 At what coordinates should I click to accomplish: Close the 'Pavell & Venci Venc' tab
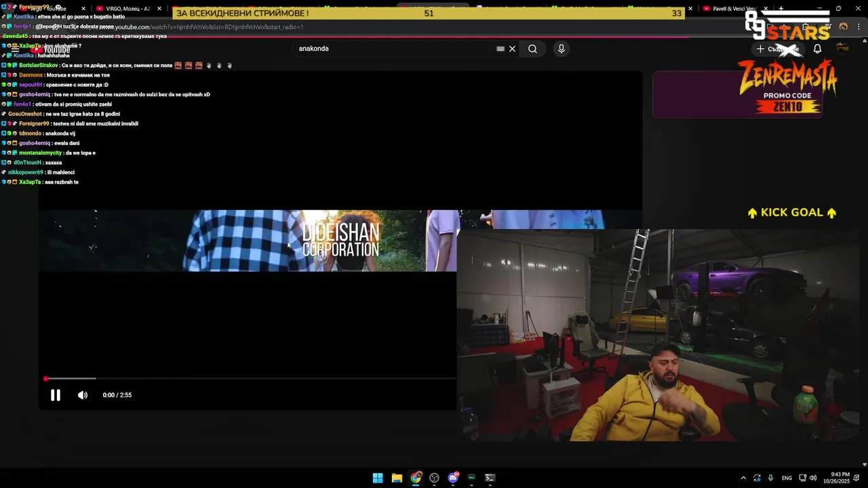tap(766, 9)
